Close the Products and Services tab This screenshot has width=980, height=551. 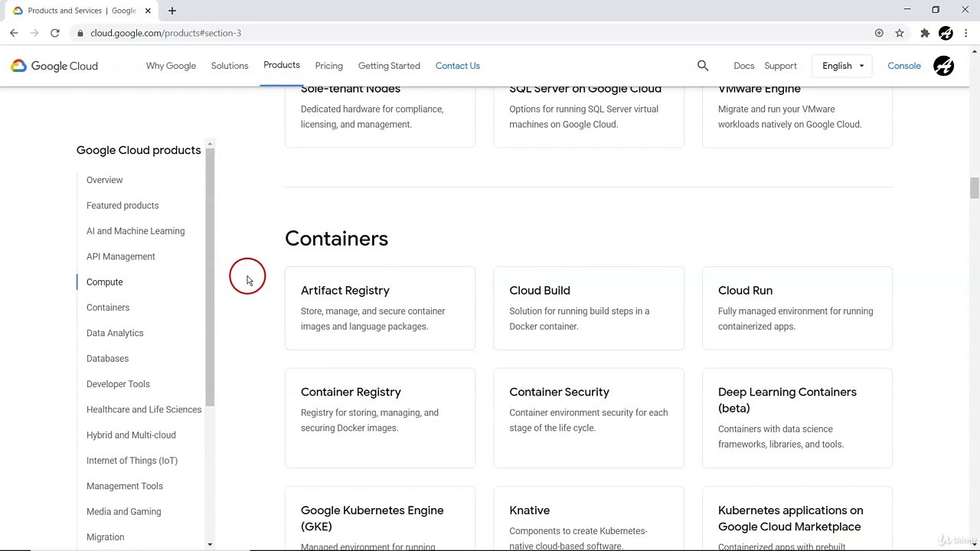point(148,11)
